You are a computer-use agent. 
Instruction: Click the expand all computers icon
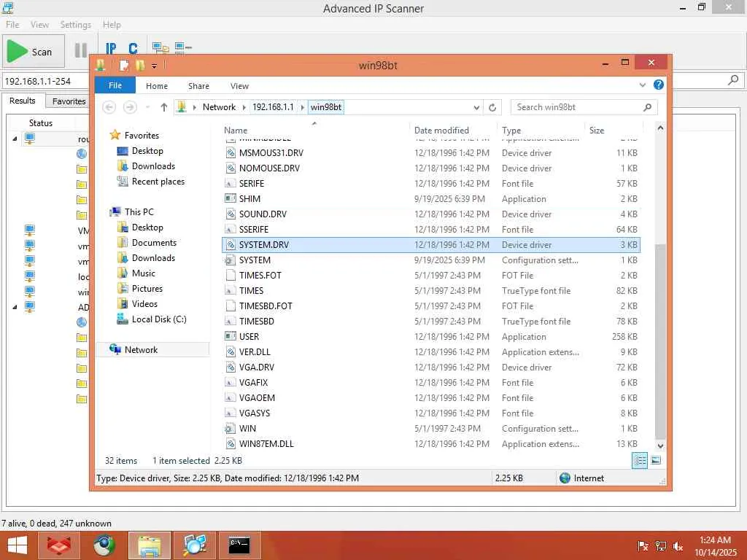[x=160, y=47]
